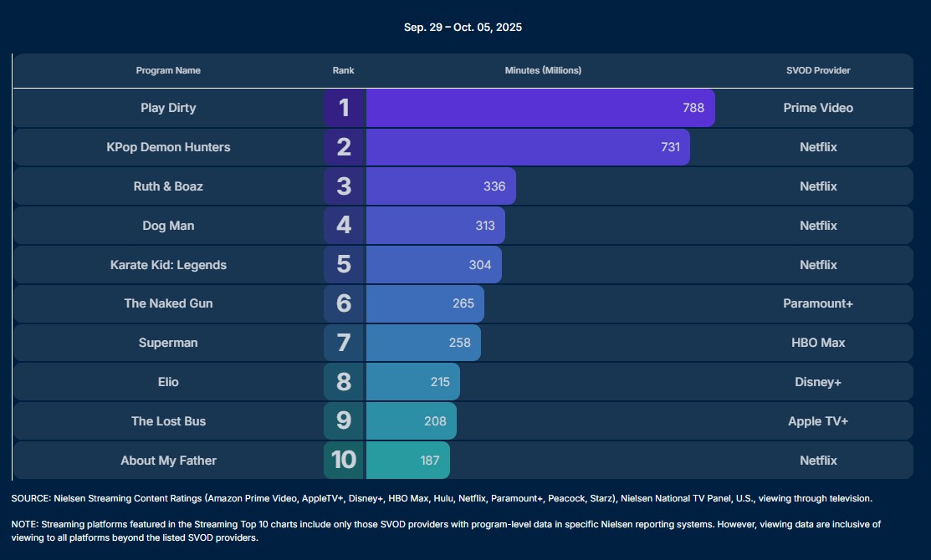This screenshot has width=931, height=560.
Task: Click Karate Kid: Legends title
Action: [168, 265]
